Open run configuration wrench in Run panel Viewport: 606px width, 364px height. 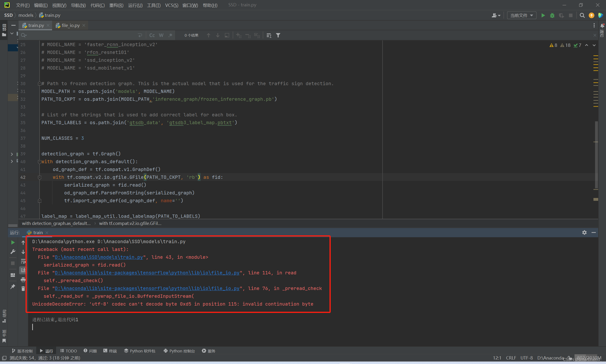[x=13, y=252]
